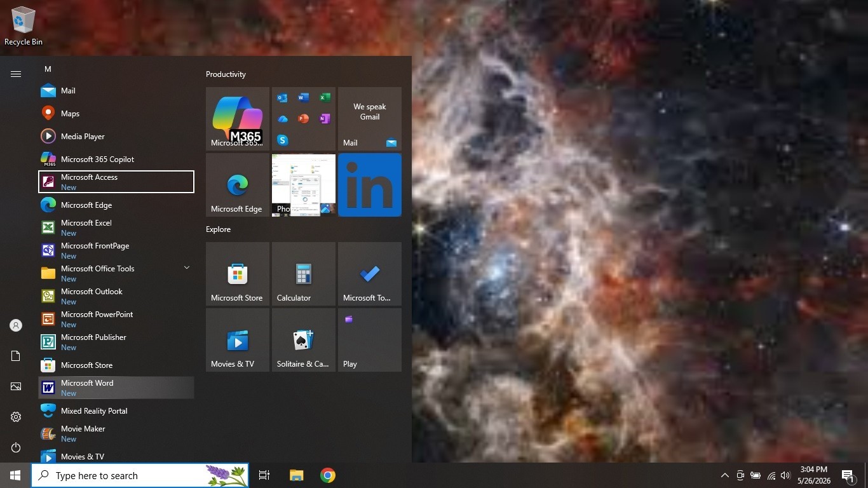Launch Microsoft 365 Copilot from the app list
The width and height of the screenshot is (868, 488).
click(116, 159)
